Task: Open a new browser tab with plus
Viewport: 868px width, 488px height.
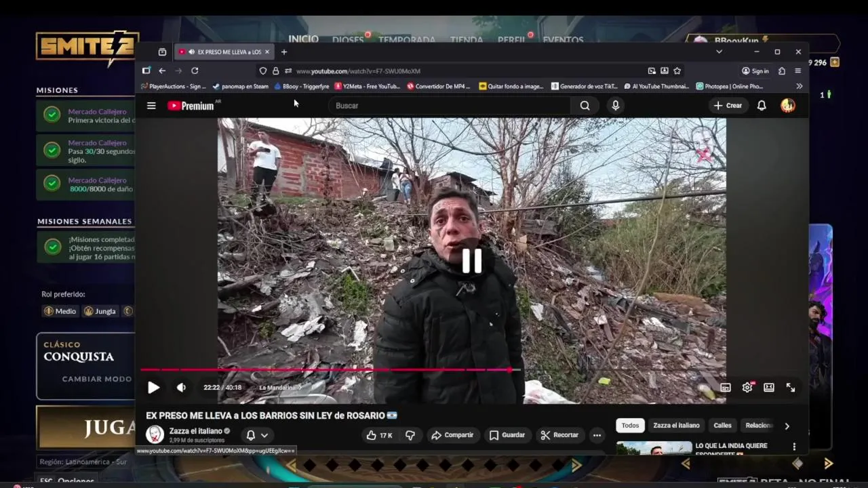Action: pyautogui.click(x=284, y=52)
